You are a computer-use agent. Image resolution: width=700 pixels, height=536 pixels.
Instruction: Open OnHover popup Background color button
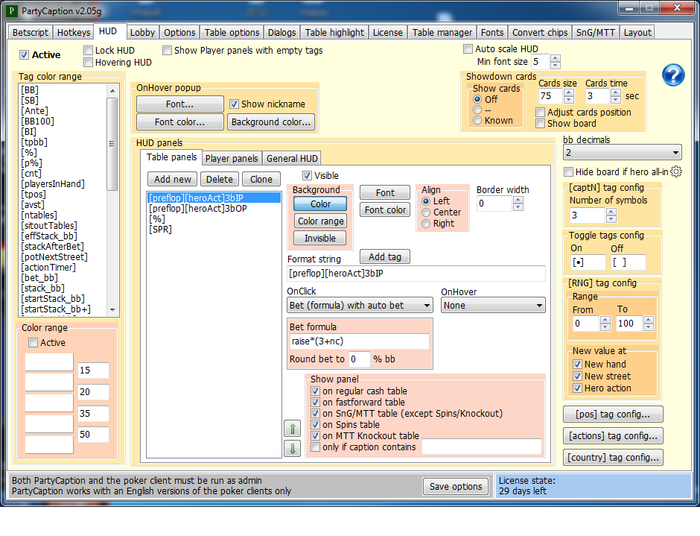(271, 122)
